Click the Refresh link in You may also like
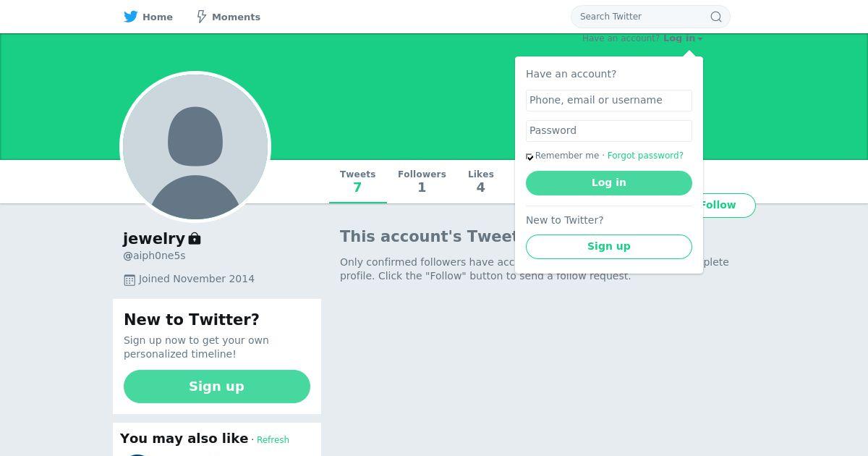This screenshot has height=456, width=868. coord(273,440)
